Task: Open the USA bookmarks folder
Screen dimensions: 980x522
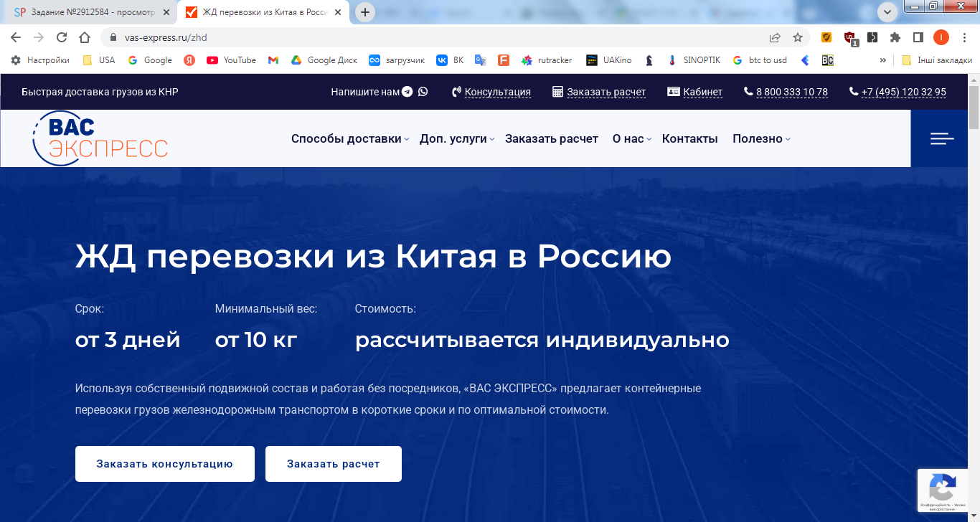Action: click(99, 60)
